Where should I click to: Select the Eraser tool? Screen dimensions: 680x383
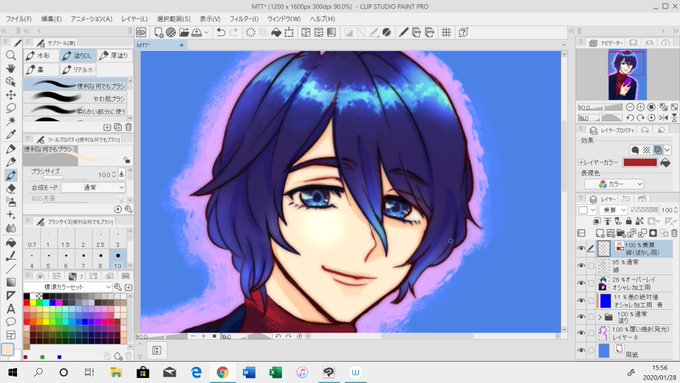click(11, 189)
